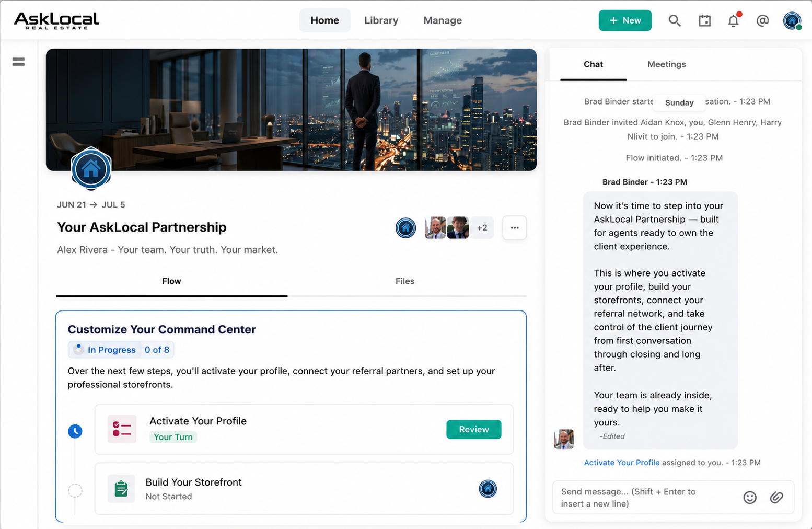Screen dimensions: 812x529
Task: Open the search magnifier icon
Action: point(674,20)
